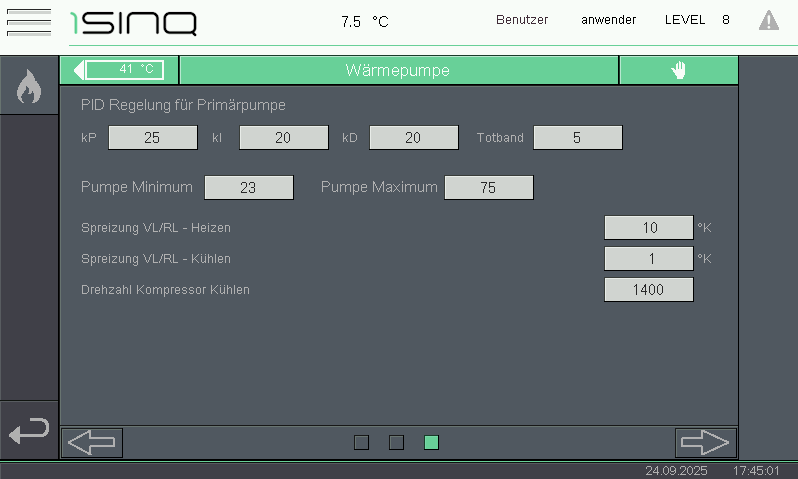Edit the kP value field
This screenshot has width=798, height=479.
click(152, 138)
